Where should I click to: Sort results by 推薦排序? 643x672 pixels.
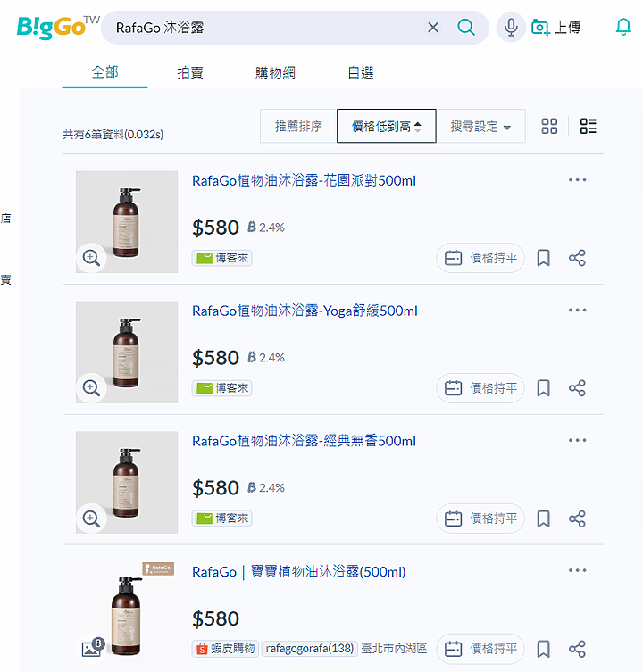coord(298,126)
